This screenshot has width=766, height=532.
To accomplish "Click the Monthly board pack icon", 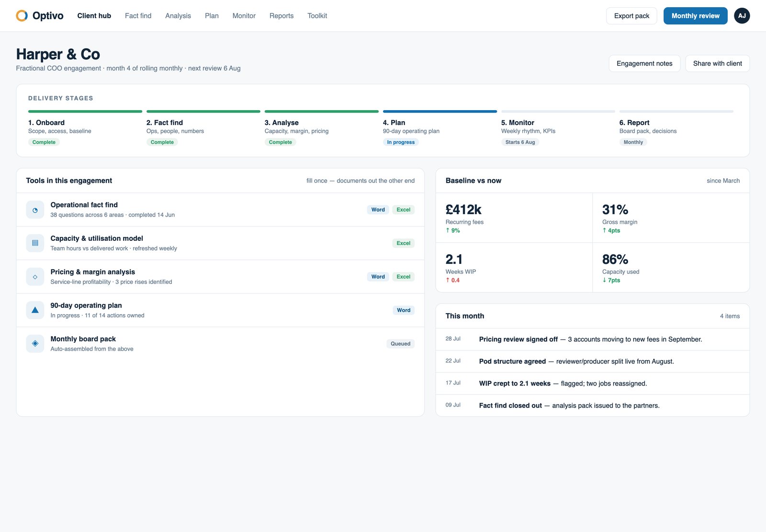I will (x=35, y=344).
